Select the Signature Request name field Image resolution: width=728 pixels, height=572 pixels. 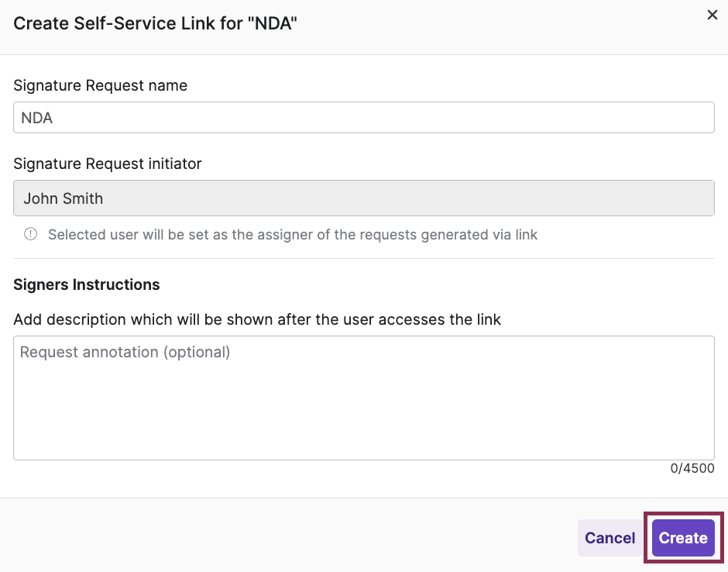point(364,117)
